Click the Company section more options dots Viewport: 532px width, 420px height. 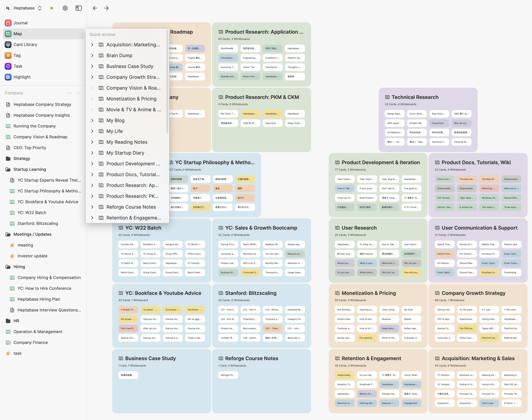point(69,93)
